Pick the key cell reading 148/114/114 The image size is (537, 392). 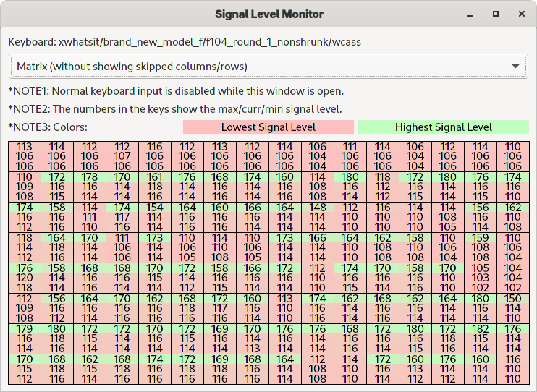tap(318, 218)
